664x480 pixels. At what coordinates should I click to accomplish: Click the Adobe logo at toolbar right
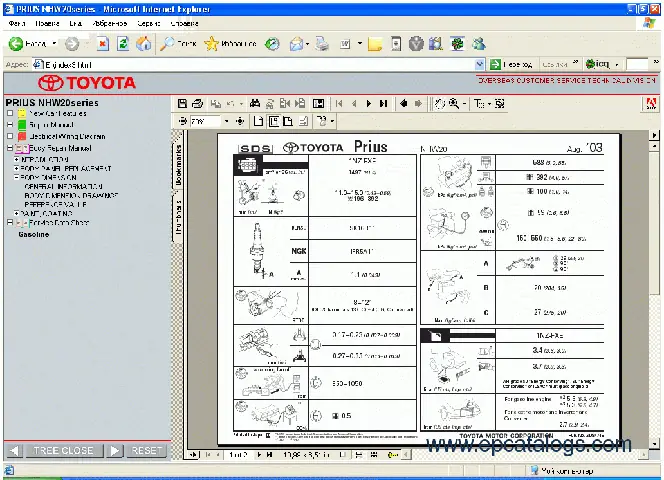pyautogui.click(x=651, y=103)
